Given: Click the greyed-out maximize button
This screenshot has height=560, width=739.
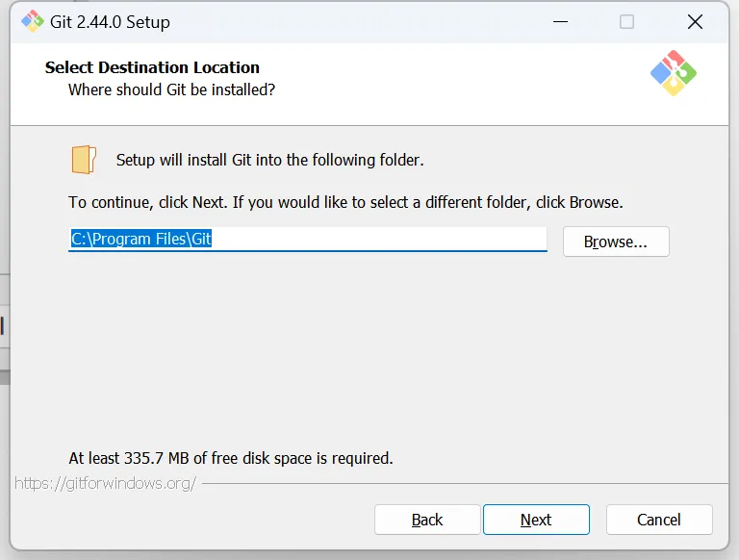Looking at the screenshot, I should point(626,21).
